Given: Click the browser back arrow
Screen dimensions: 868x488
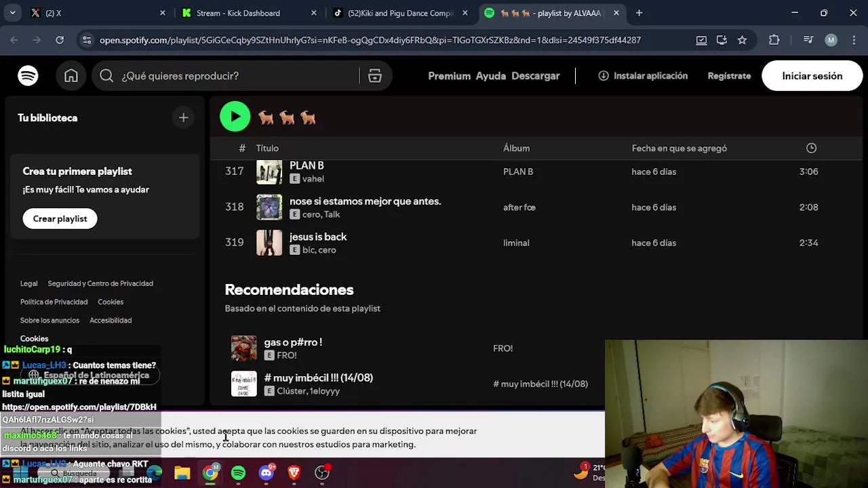Looking at the screenshot, I should click(x=14, y=40).
